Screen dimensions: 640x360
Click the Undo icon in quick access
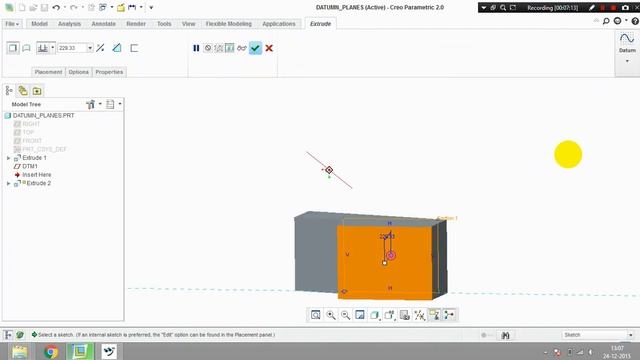56,7
